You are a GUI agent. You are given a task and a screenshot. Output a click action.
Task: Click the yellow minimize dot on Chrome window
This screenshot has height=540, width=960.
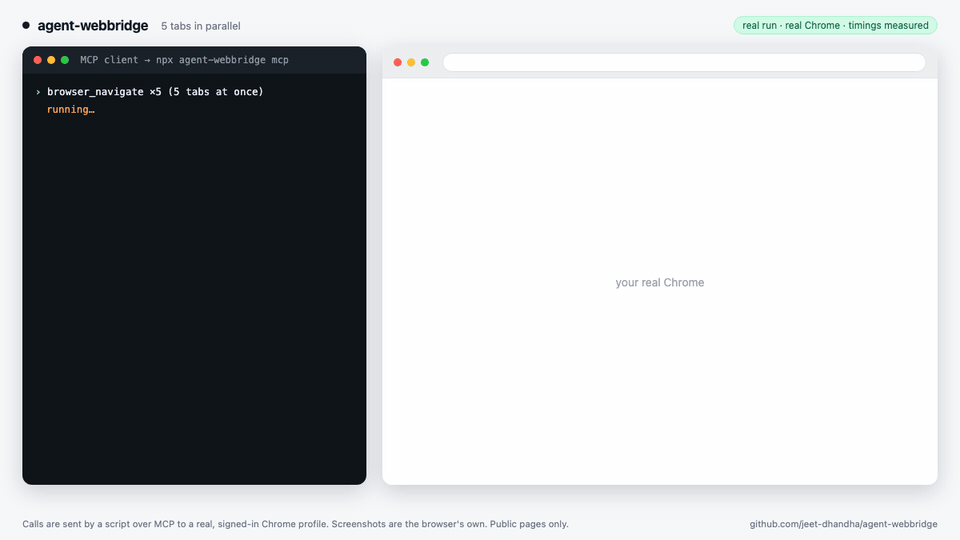tap(411, 62)
